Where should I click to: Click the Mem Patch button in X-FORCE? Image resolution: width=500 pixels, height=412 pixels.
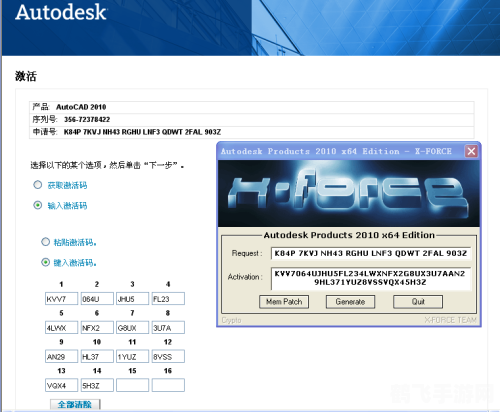pyautogui.click(x=284, y=302)
